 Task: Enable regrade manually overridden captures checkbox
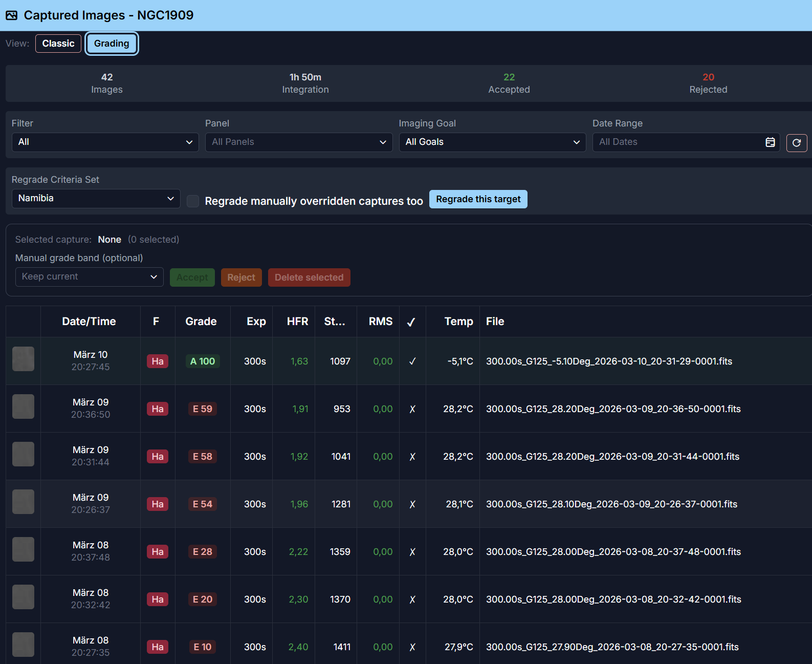coord(193,201)
